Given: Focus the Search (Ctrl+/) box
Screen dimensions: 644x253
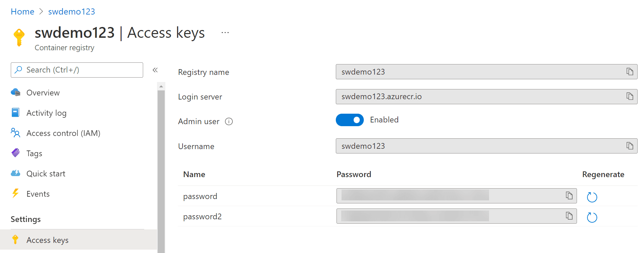Looking at the screenshot, I should pyautogui.click(x=77, y=70).
